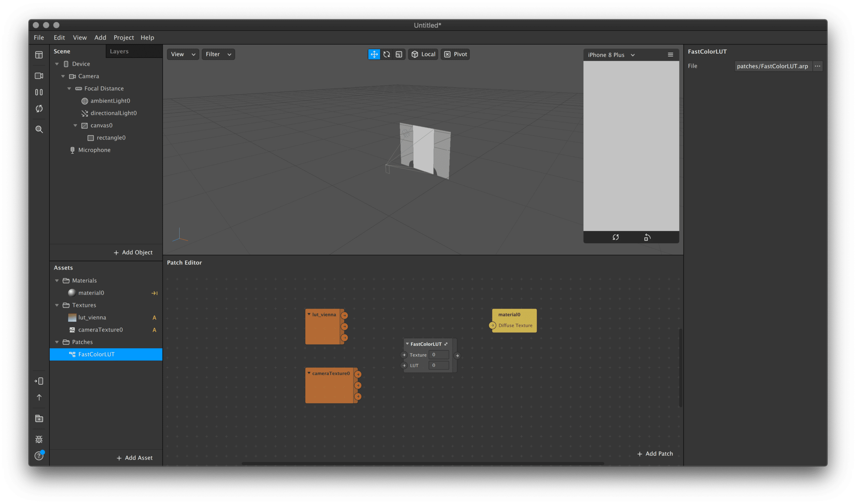856x504 pixels.
Task: Open the iPhone 8 Plus device dropdown
Action: click(x=612, y=55)
